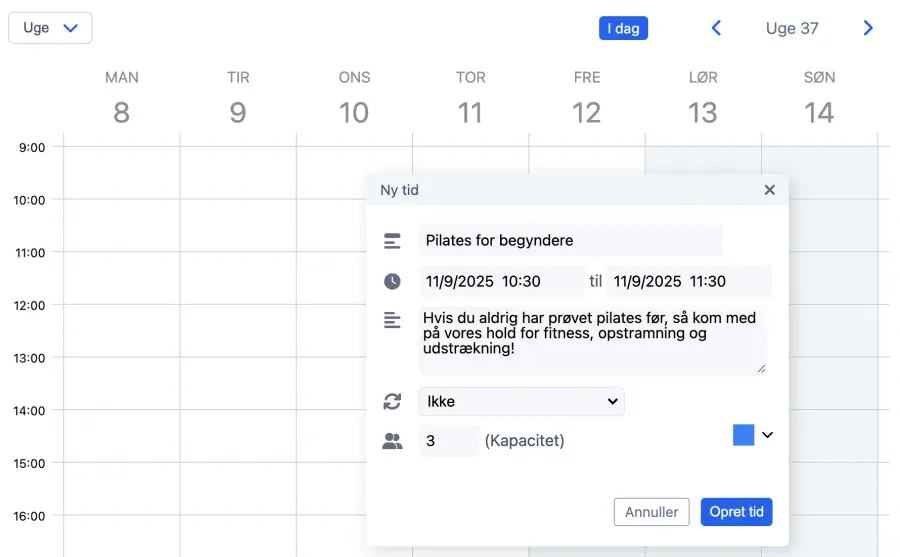Image resolution: width=900 pixels, height=557 pixels.
Task: Click the description lines icon
Action: 392,320
